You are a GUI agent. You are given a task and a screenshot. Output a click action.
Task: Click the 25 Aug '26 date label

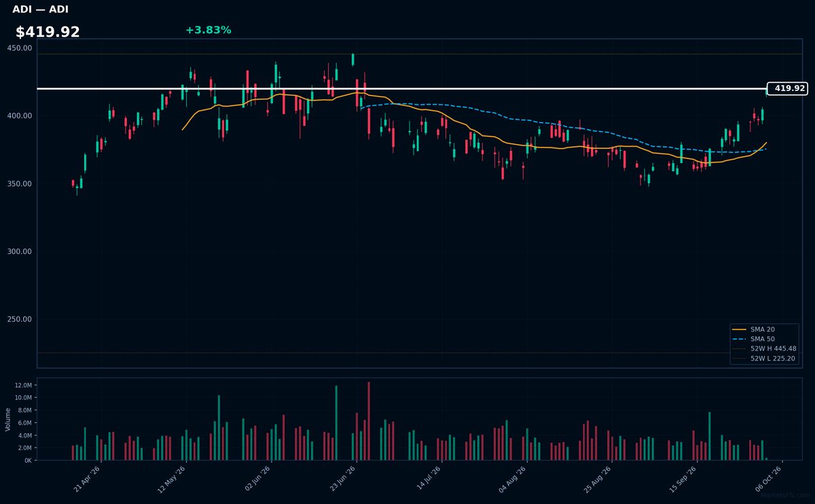click(598, 478)
